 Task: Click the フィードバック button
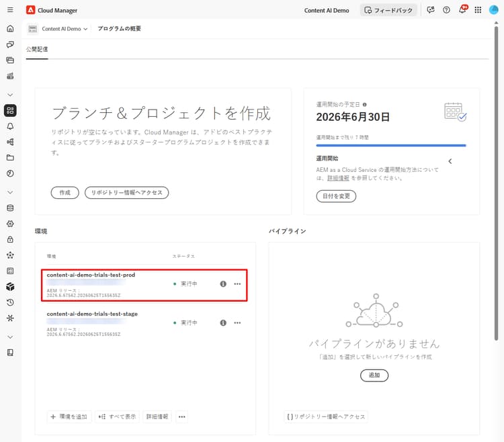click(x=388, y=10)
